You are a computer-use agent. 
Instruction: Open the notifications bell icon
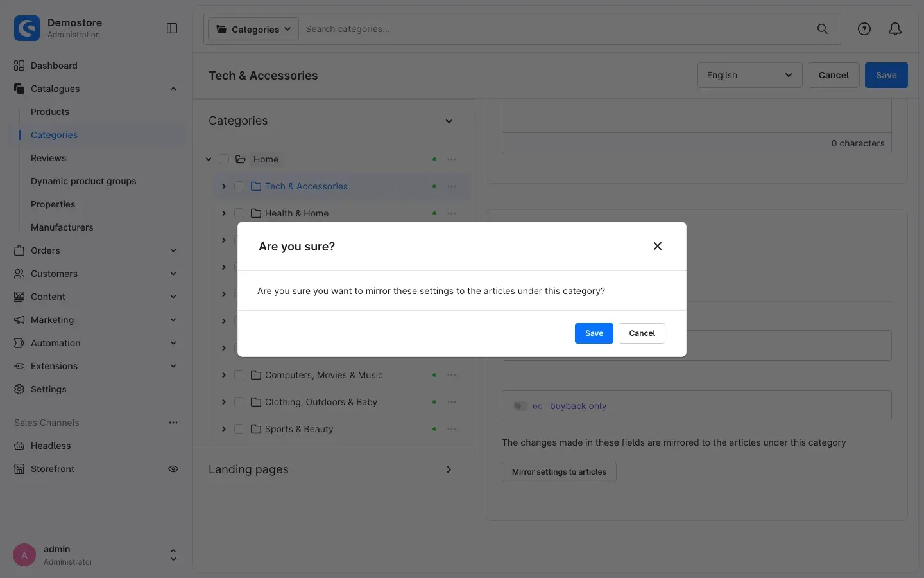tap(895, 29)
